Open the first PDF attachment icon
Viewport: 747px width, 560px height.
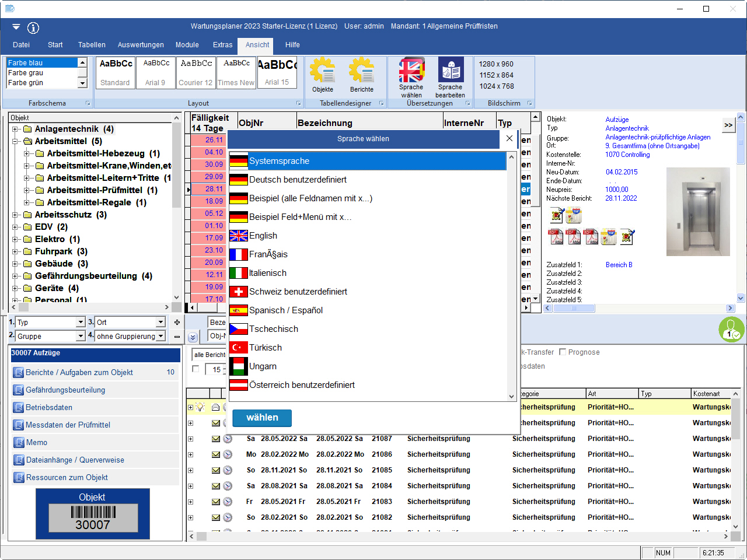[x=556, y=236]
